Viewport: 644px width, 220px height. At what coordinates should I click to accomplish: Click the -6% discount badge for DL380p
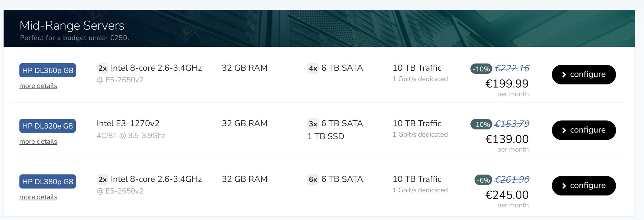point(483,180)
